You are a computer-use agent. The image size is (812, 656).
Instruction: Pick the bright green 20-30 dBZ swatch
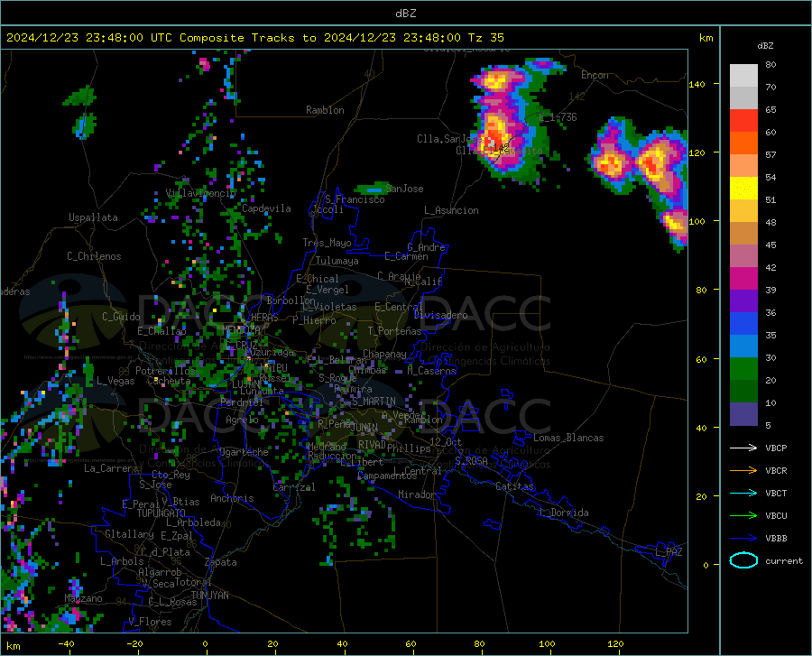(x=743, y=369)
